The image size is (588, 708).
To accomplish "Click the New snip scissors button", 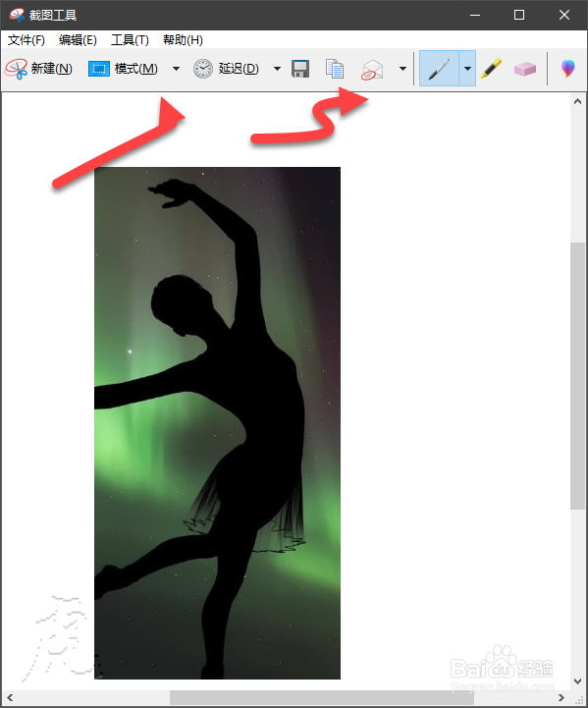I will 39,69.
